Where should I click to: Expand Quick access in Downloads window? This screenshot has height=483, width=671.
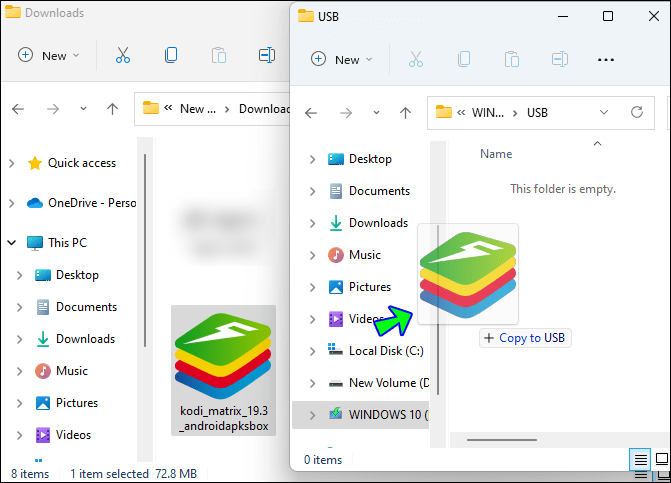[x=12, y=163]
